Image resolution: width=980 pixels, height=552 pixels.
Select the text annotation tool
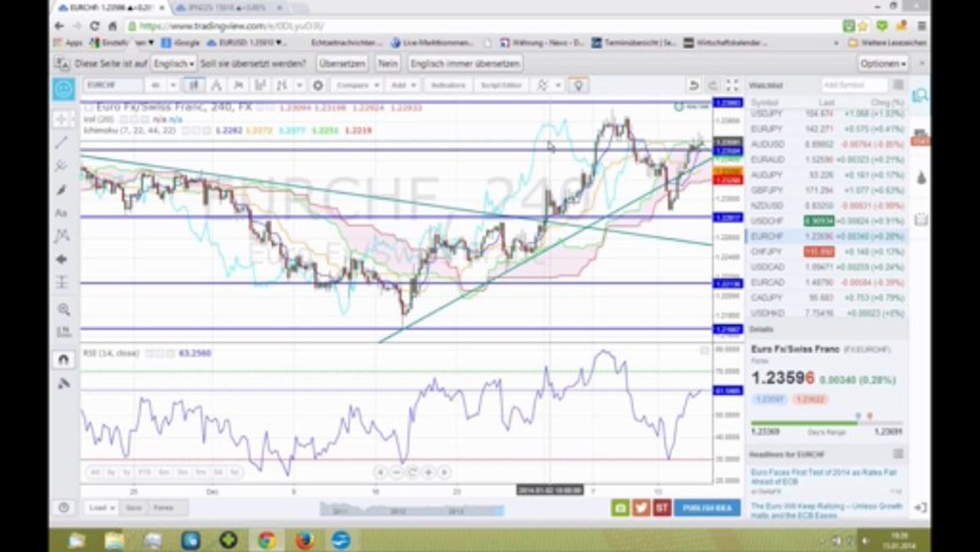(63, 212)
